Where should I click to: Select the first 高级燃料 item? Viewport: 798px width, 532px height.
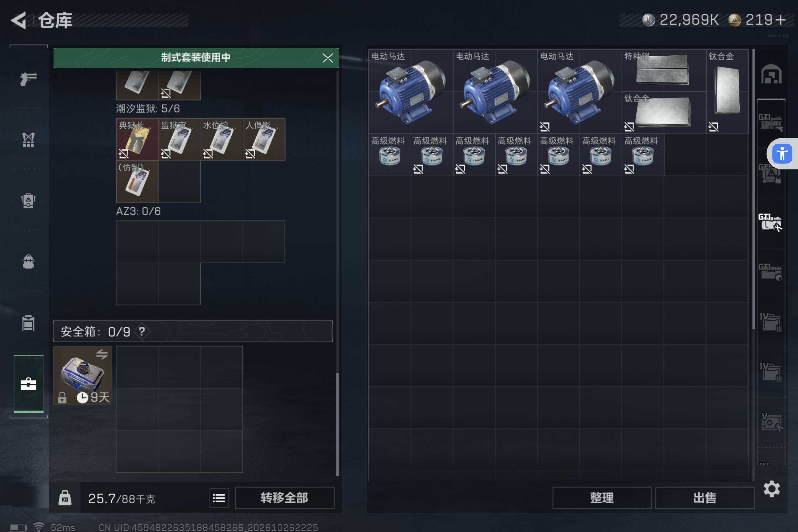390,155
